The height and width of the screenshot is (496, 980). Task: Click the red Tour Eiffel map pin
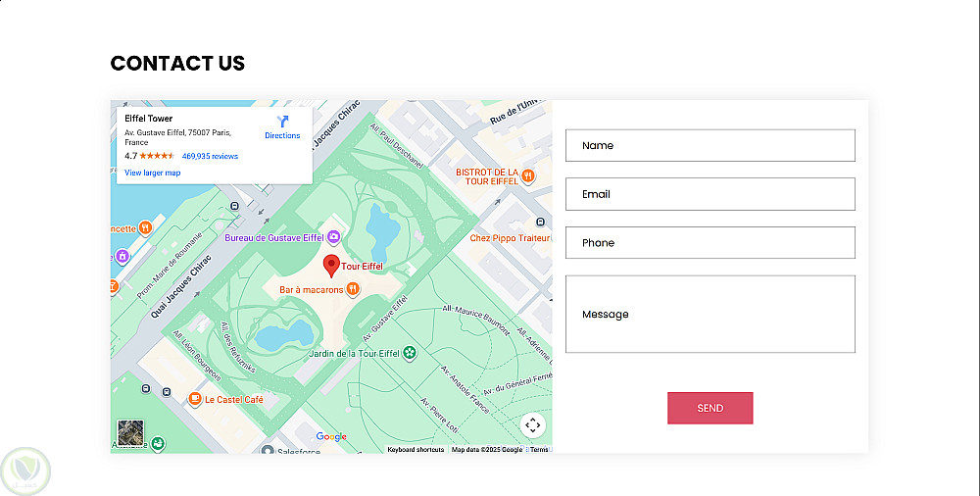tap(331, 266)
